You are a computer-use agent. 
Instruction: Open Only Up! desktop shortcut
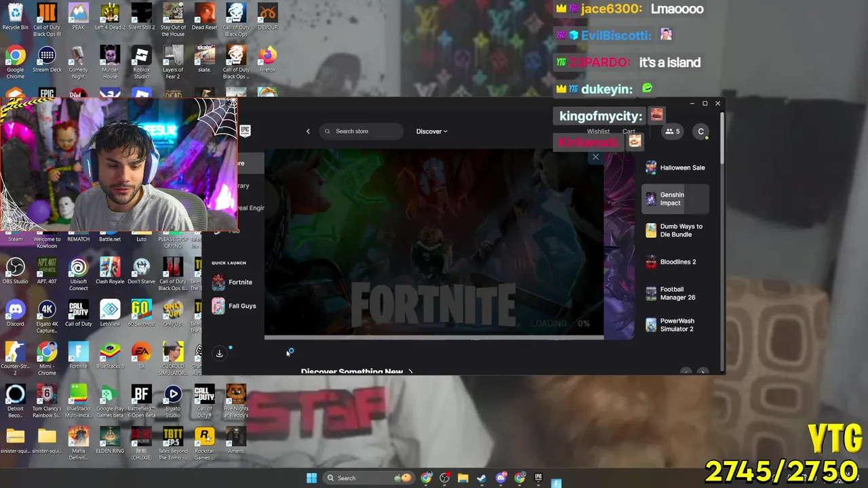pyautogui.click(x=173, y=313)
